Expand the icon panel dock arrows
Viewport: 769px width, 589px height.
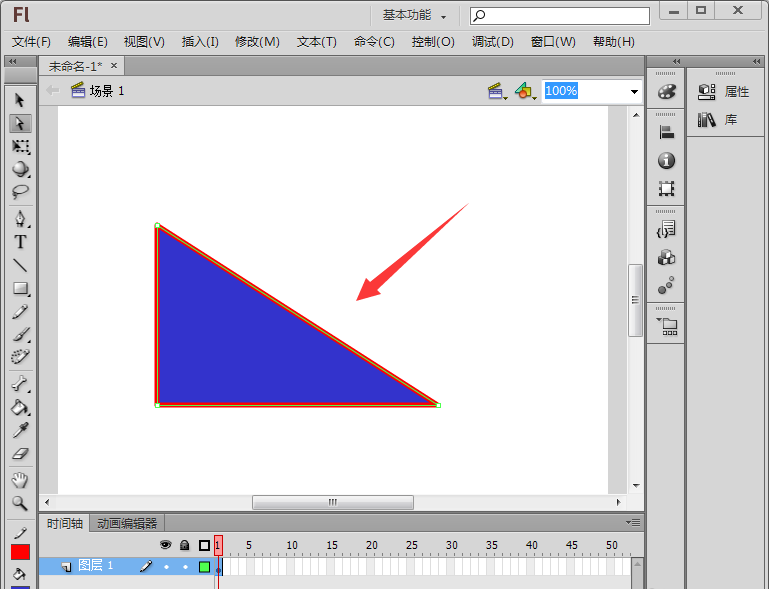pyautogui.click(x=676, y=61)
